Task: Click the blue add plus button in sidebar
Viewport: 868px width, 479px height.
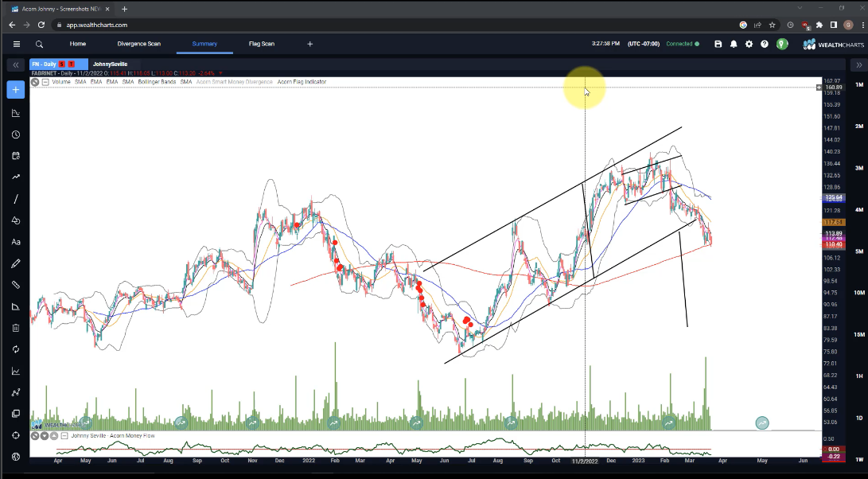Action: pyautogui.click(x=15, y=90)
